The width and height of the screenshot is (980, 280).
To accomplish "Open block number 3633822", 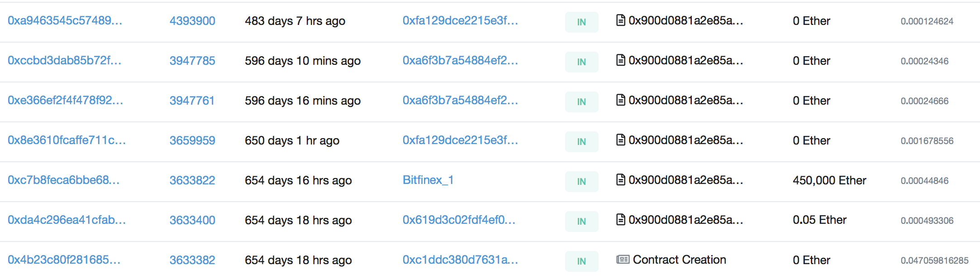I will pos(192,180).
